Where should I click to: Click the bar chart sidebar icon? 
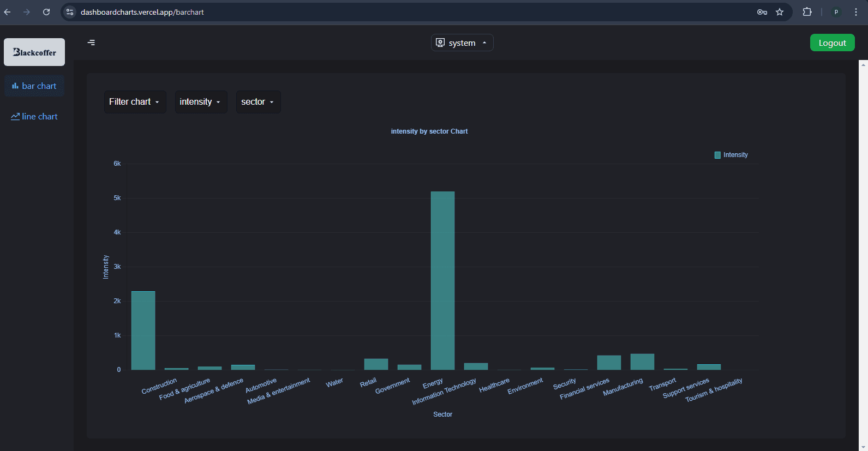(x=15, y=86)
